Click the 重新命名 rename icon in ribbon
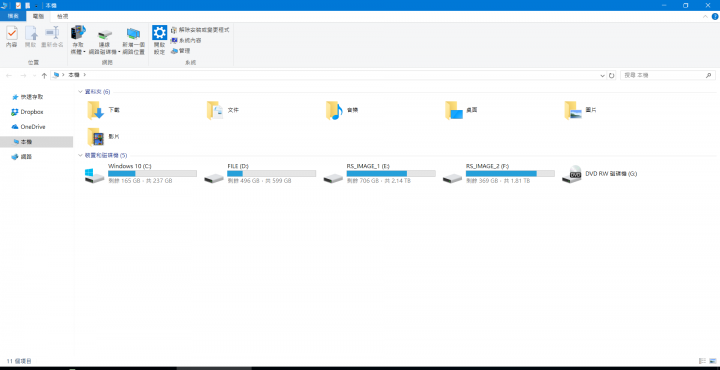 [52, 33]
